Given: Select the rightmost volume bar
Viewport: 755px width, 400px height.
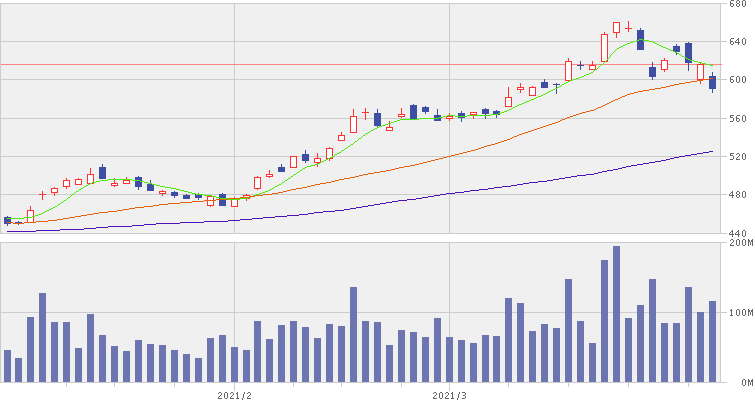Looking at the screenshot, I should [x=713, y=341].
